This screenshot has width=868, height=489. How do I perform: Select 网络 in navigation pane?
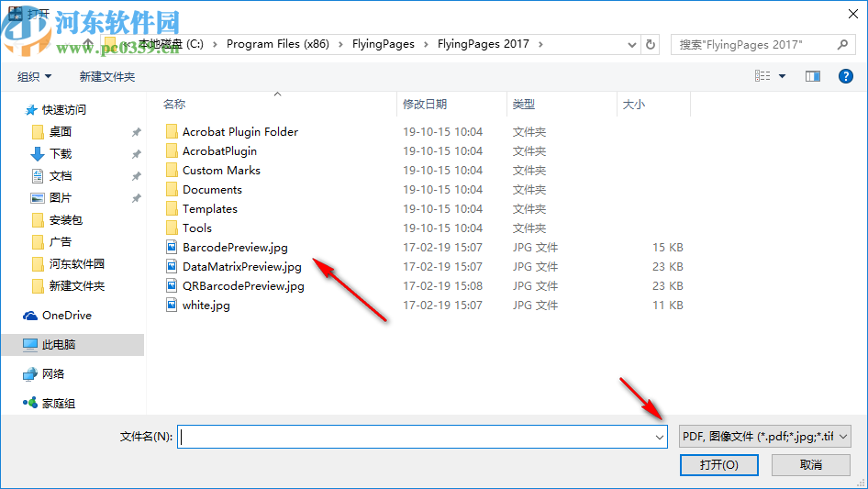[x=52, y=373]
